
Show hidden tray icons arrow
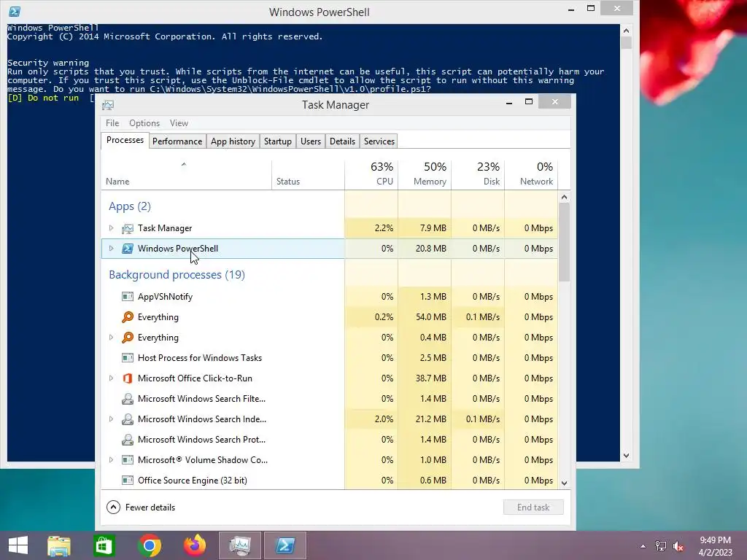643,546
